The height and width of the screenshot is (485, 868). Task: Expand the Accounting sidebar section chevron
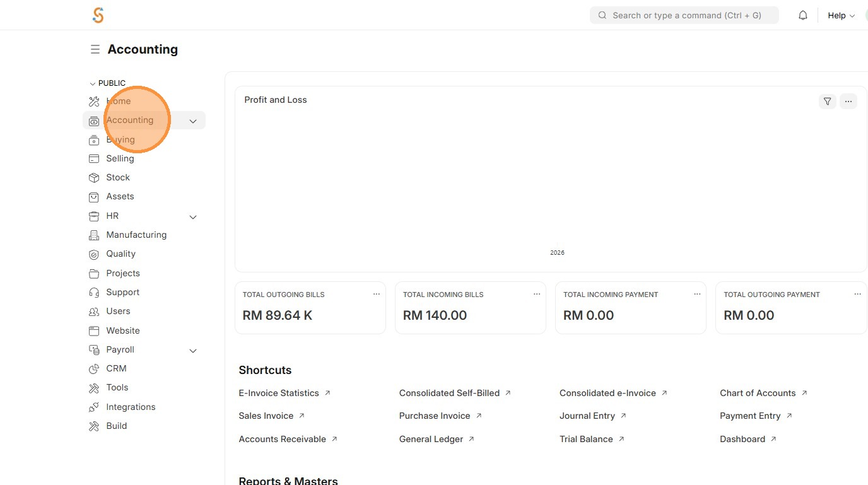click(193, 121)
